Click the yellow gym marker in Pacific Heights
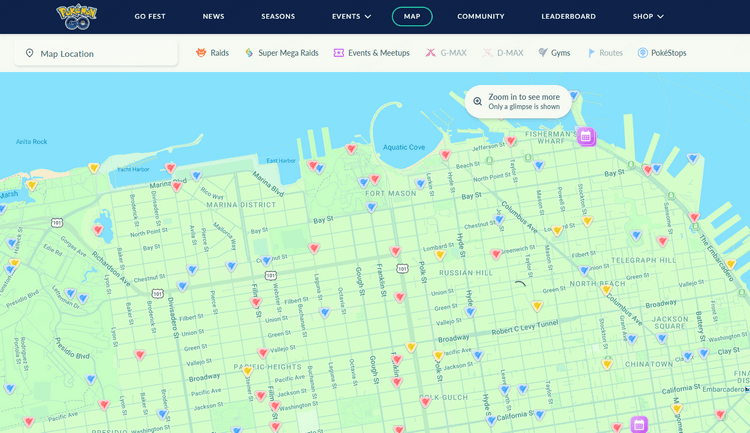Viewport: 750px width, 433px height. (x=247, y=371)
